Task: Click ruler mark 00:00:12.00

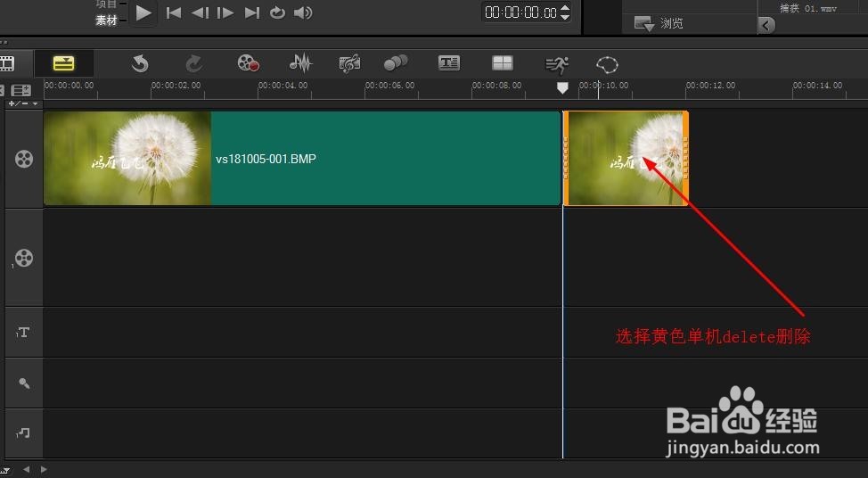Action: click(x=711, y=86)
